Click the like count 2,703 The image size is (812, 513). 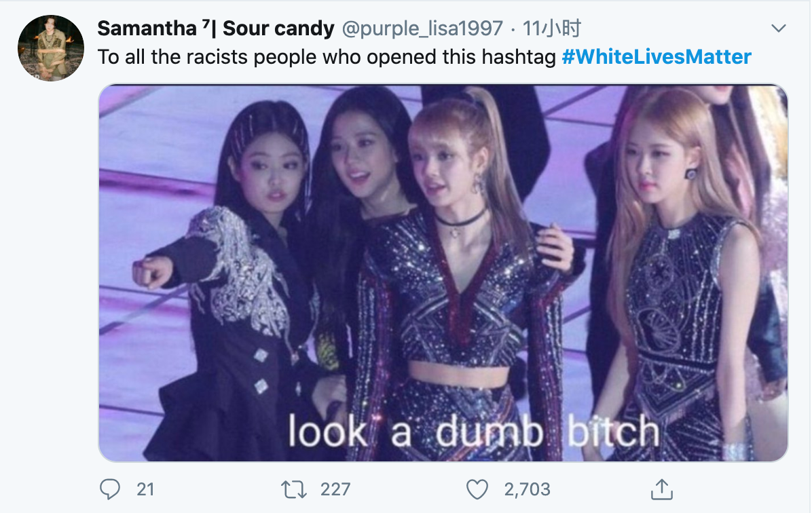[527, 489]
